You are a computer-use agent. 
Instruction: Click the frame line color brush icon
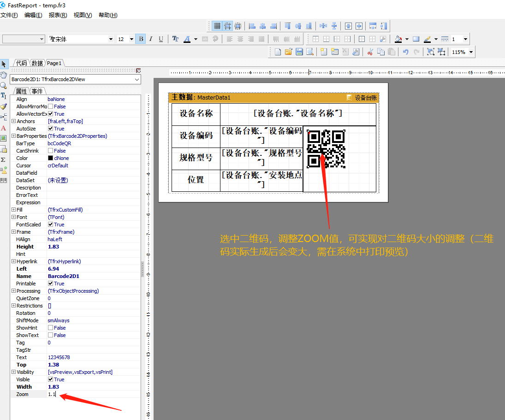[427, 39]
